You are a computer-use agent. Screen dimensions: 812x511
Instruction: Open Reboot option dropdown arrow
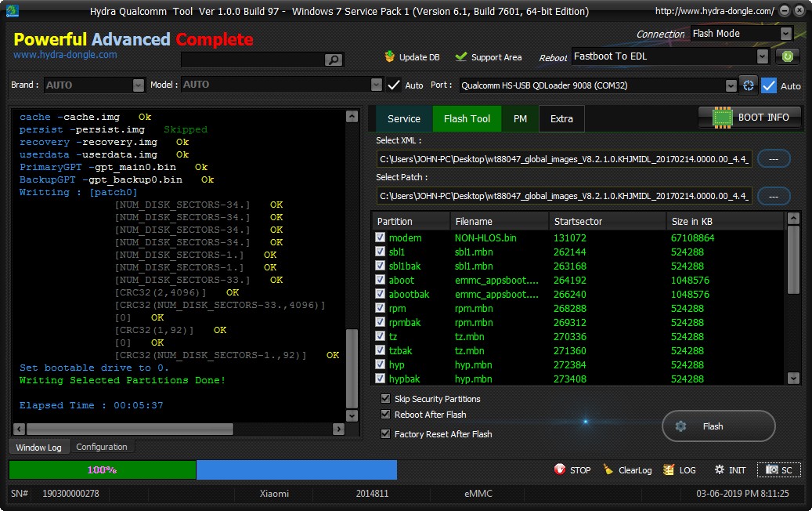tap(763, 56)
